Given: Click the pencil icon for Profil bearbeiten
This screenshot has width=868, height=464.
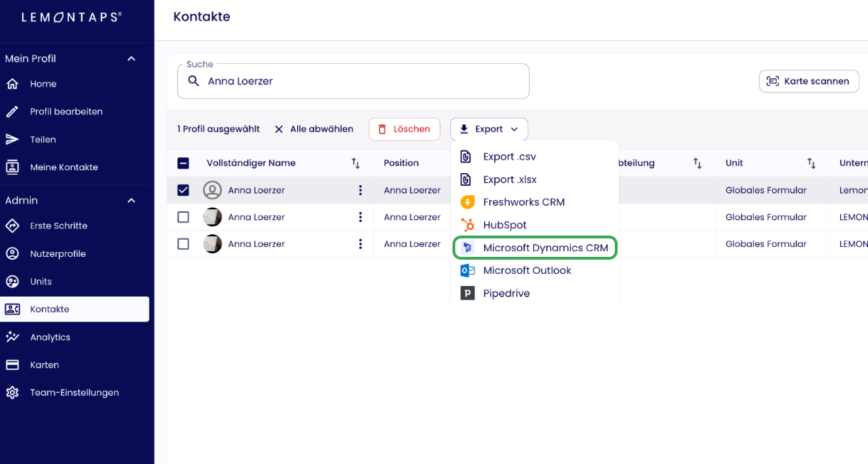Looking at the screenshot, I should tap(12, 111).
